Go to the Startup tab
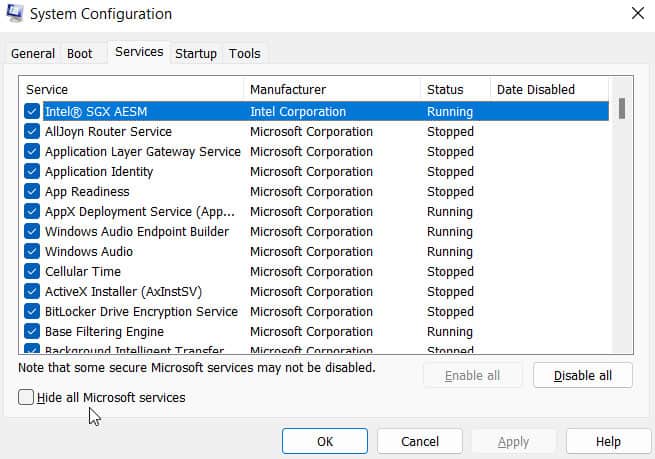The width and height of the screenshot is (655, 459). coord(196,54)
